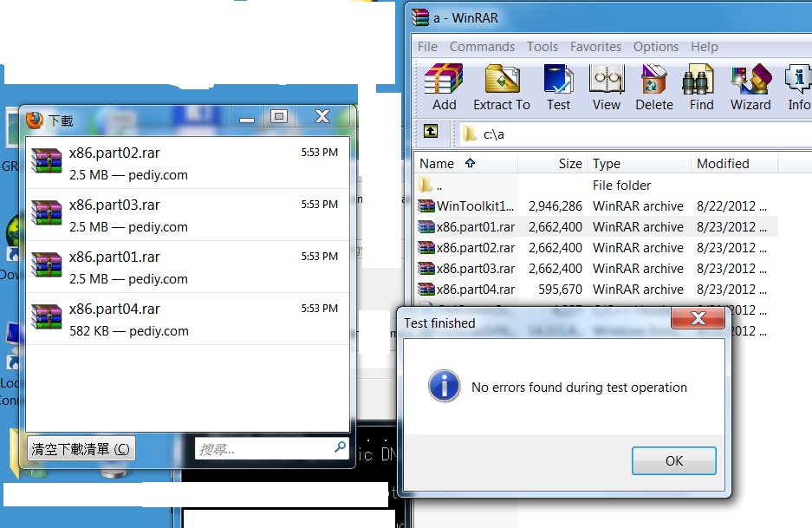Sort WinRAR files by Type column
812x528 pixels.
639,164
